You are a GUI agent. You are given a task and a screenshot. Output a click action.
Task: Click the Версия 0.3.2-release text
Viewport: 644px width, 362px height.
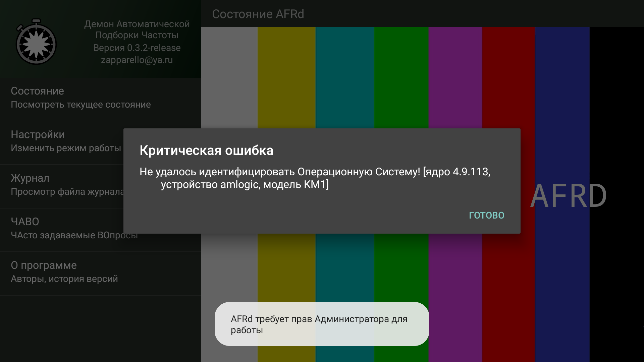click(137, 48)
